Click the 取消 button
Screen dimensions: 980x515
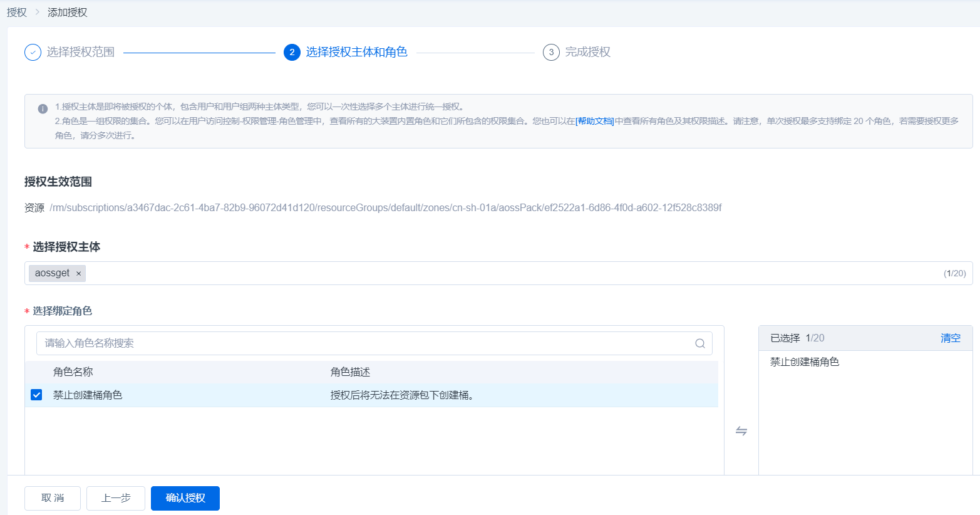click(x=53, y=498)
